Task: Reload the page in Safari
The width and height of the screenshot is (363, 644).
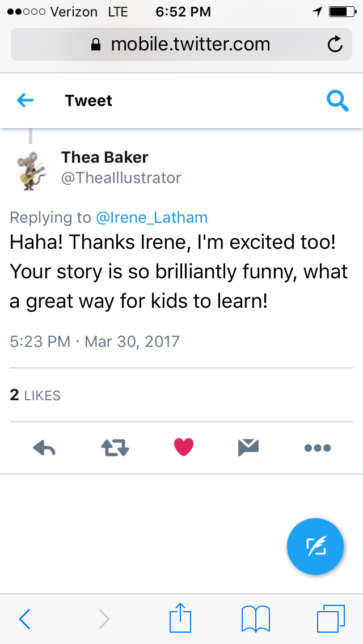Action: [335, 44]
